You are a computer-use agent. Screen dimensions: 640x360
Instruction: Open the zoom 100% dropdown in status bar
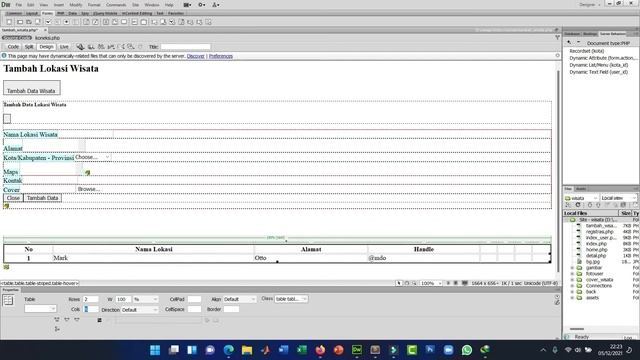[431, 283]
